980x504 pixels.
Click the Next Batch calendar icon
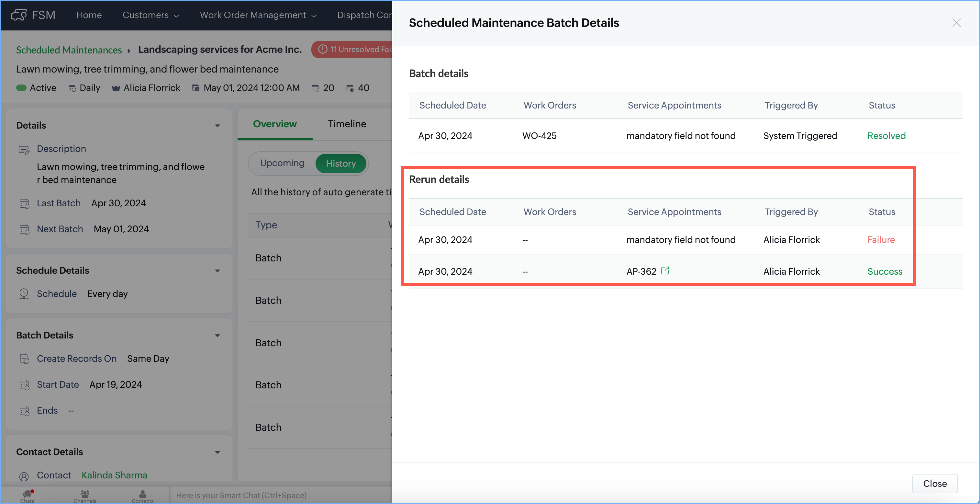click(24, 230)
